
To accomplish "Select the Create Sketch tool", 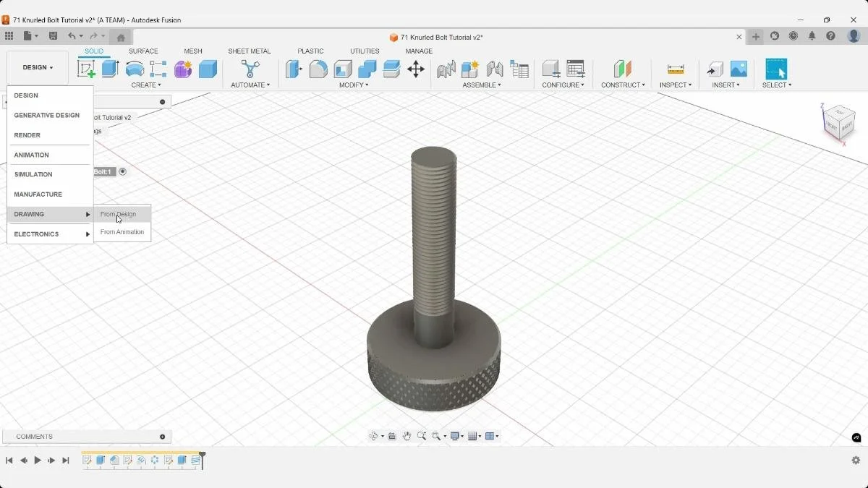I will point(86,69).
